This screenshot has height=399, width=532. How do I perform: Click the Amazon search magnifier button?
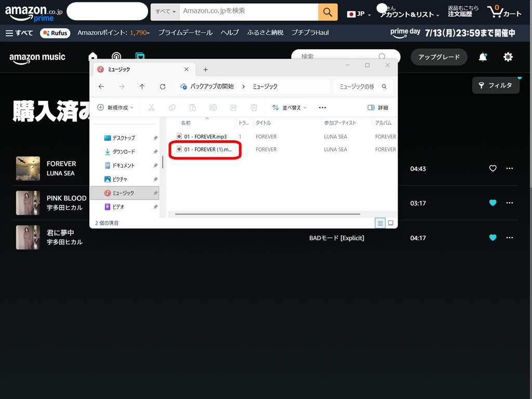(327, 12)
